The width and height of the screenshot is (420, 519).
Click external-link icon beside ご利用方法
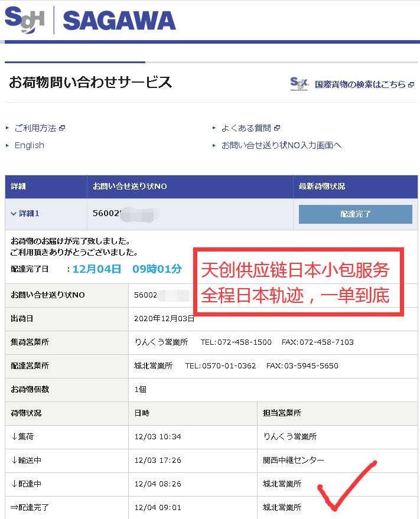[x=62, y=128]
